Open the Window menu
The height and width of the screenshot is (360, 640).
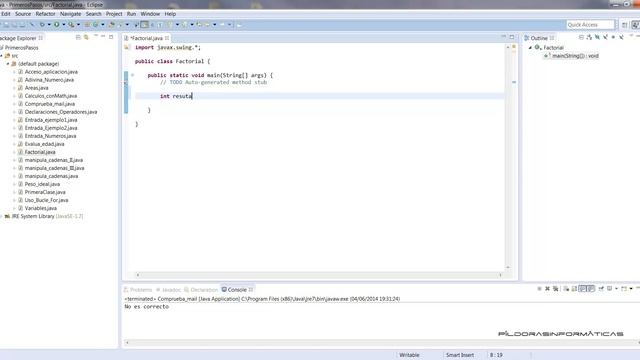pyautogui.click(x=150, y=14)
